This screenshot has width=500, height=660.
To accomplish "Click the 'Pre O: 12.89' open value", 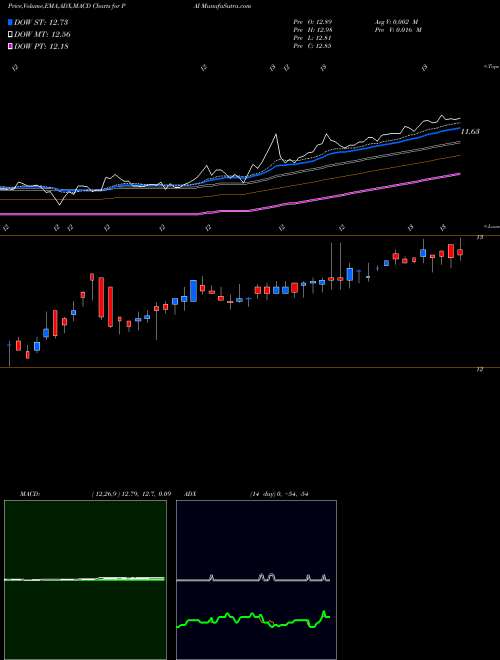I will [312, 21].
